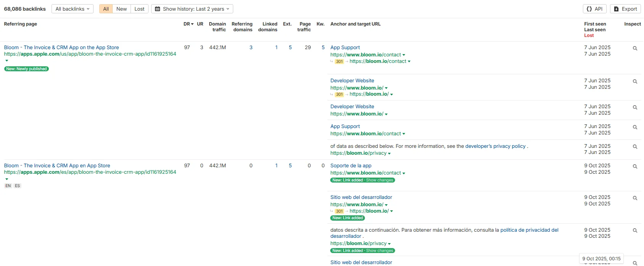Expand URL options under the US App Store page

(x=6, y=61)
